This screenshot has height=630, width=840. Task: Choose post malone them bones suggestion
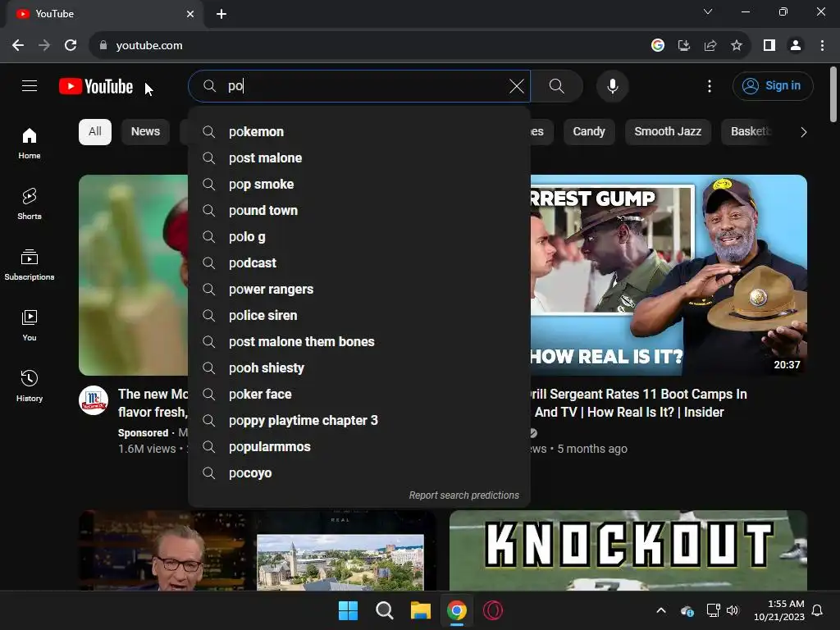359,342
